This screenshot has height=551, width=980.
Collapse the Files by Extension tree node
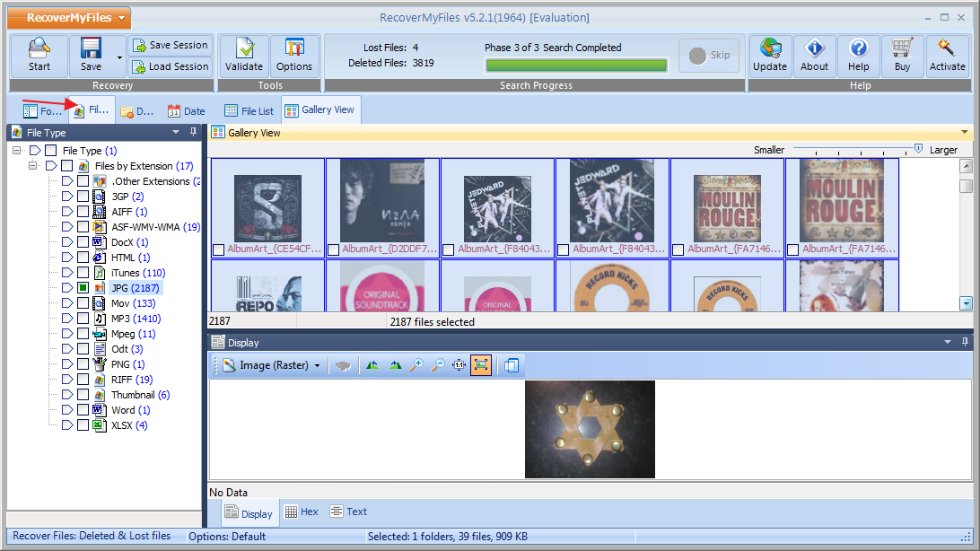click(33, 166)
